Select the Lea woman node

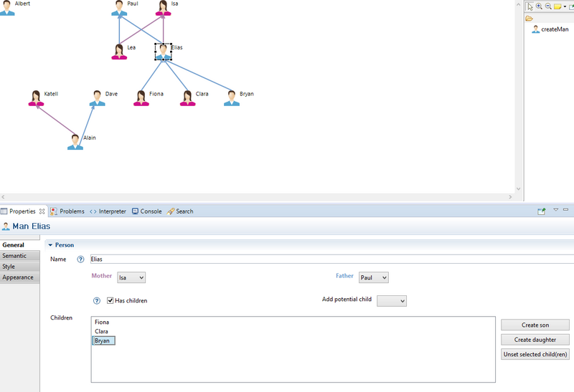point(119,52)
